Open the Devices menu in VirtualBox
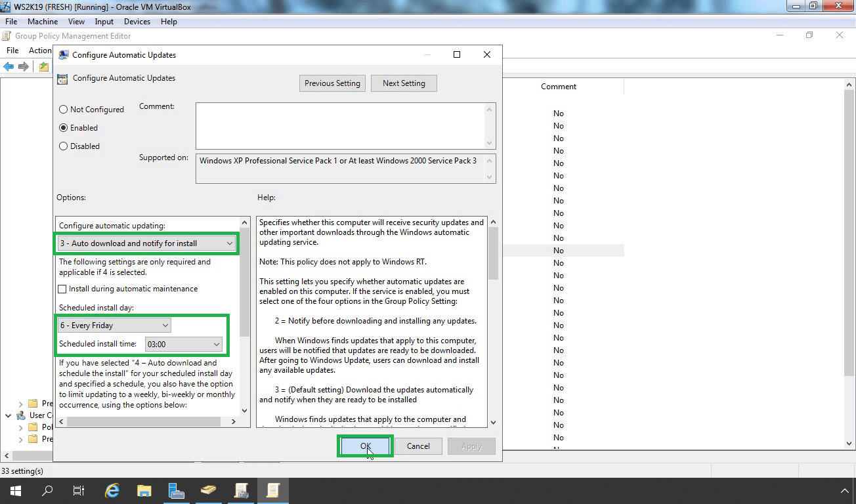 coord(137,22)
